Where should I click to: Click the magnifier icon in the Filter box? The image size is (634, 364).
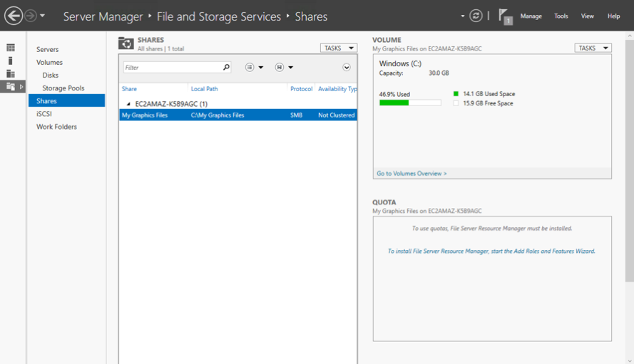coord(226,68)
